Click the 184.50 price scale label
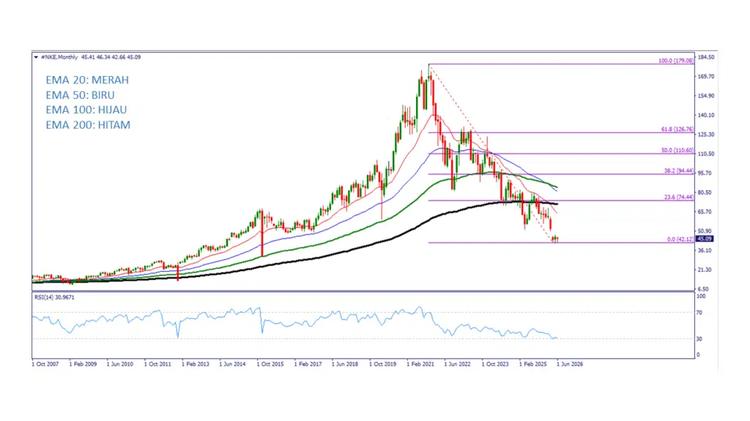The height and width of the screenshot is (421, 750). click(706, 57)
